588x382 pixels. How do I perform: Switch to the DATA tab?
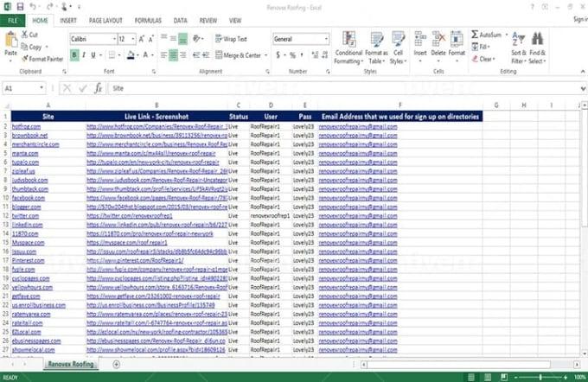(x=181, y=21)
